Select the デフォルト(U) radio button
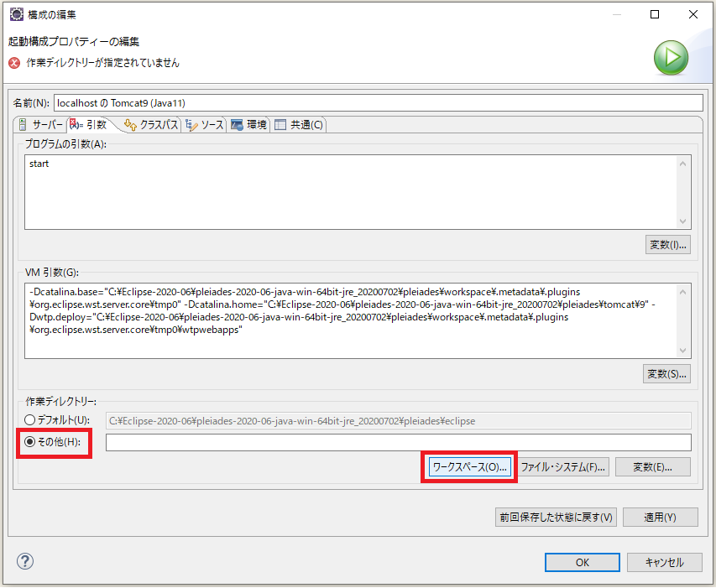The image size is (716, 588). [x=29, y=419]
